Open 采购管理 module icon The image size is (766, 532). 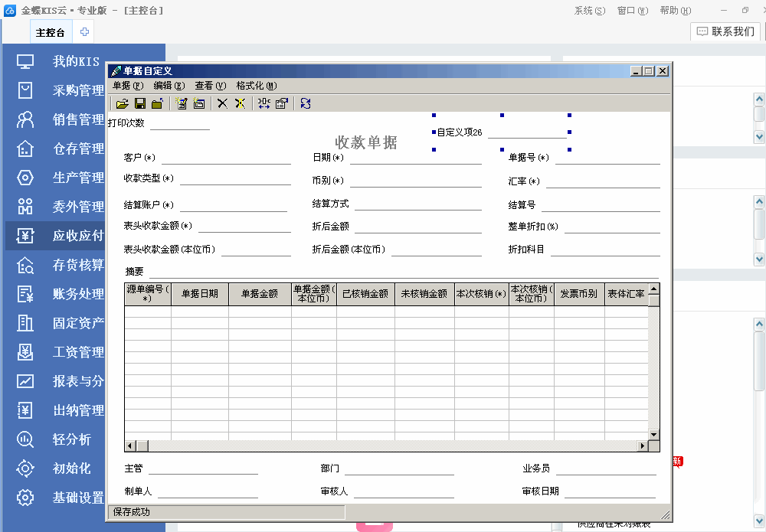pyautogui.click(x=25, y=90)
